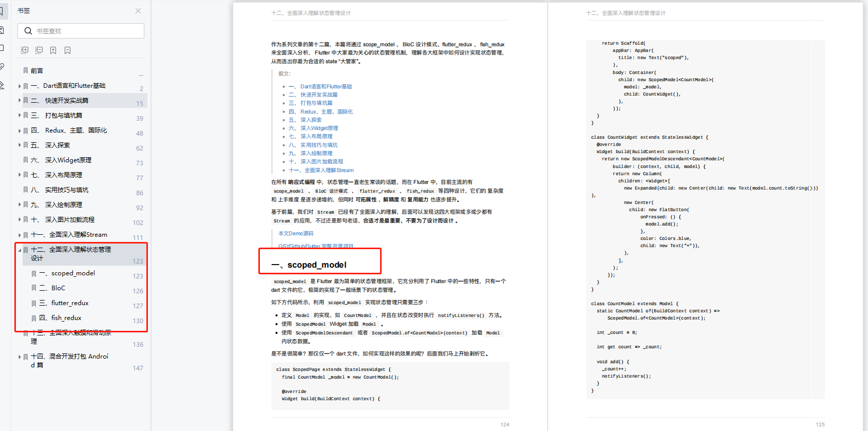Click bookmark icon beside 十四、混合开发打包

coord(26,357)
